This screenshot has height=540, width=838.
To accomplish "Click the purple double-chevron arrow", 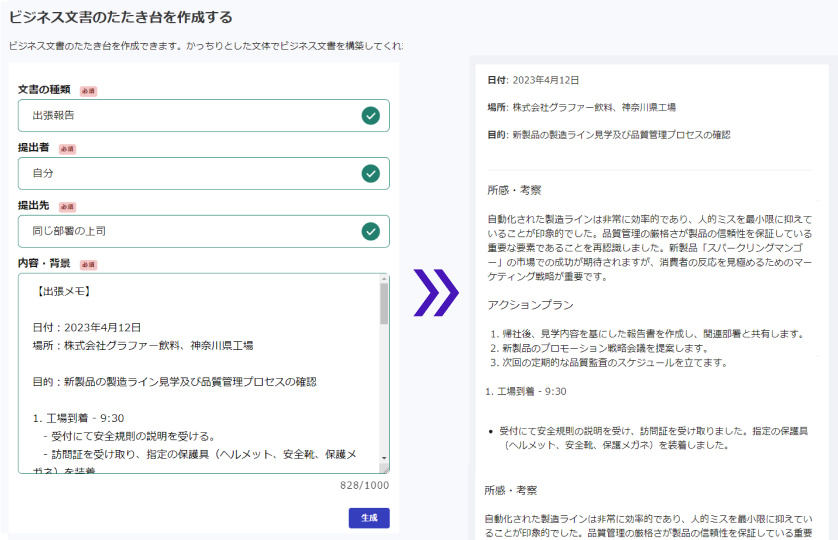I will tap(436, 292).
